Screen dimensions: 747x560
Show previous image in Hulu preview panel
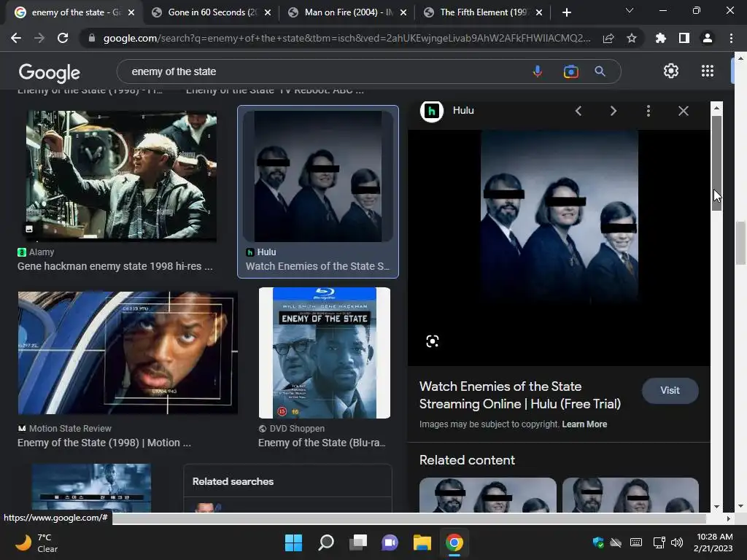(x=578, y=111)
